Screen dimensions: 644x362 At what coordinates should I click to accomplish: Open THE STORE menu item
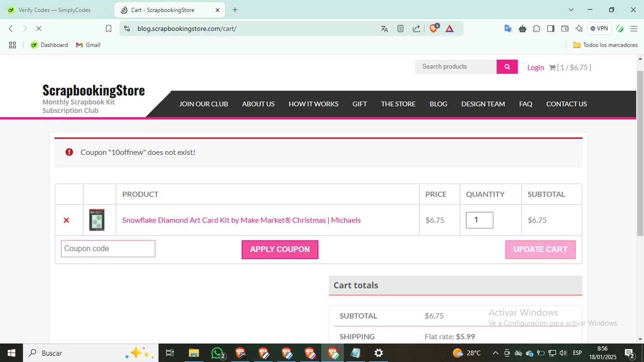398,104
